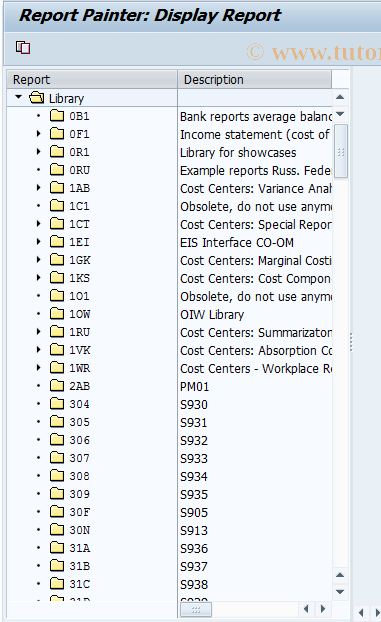Select 'OIW Library' description
The image size is (381, 622).
212,315
